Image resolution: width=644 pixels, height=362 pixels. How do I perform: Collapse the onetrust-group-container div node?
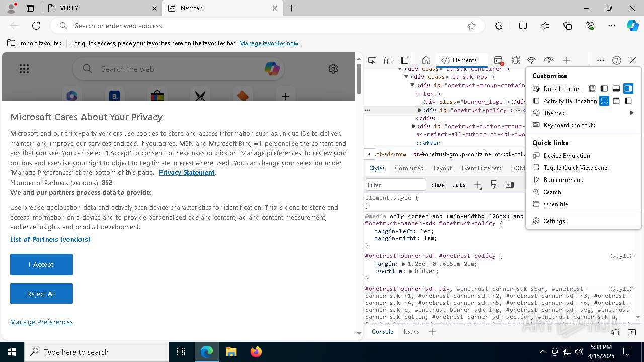(x=412, y=85)
